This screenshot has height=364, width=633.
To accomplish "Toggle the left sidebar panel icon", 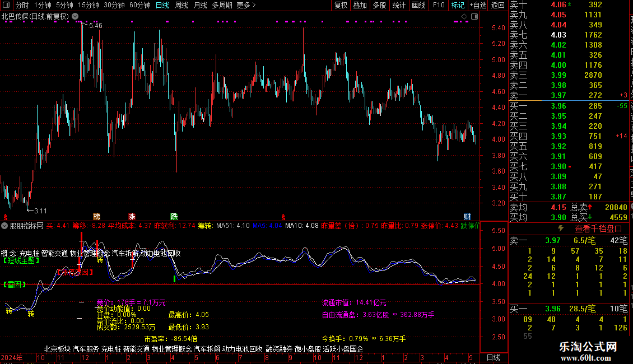I will point(6,5).
